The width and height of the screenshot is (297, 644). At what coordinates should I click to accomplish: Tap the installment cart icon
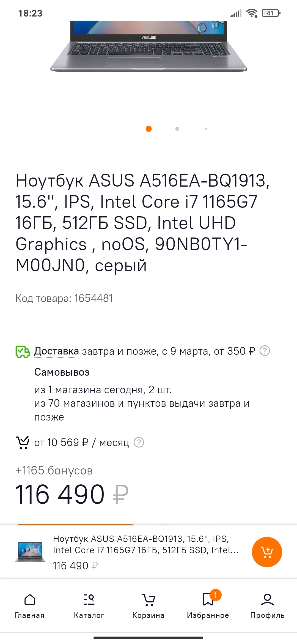pyautogui.click(x=23, y=443)
